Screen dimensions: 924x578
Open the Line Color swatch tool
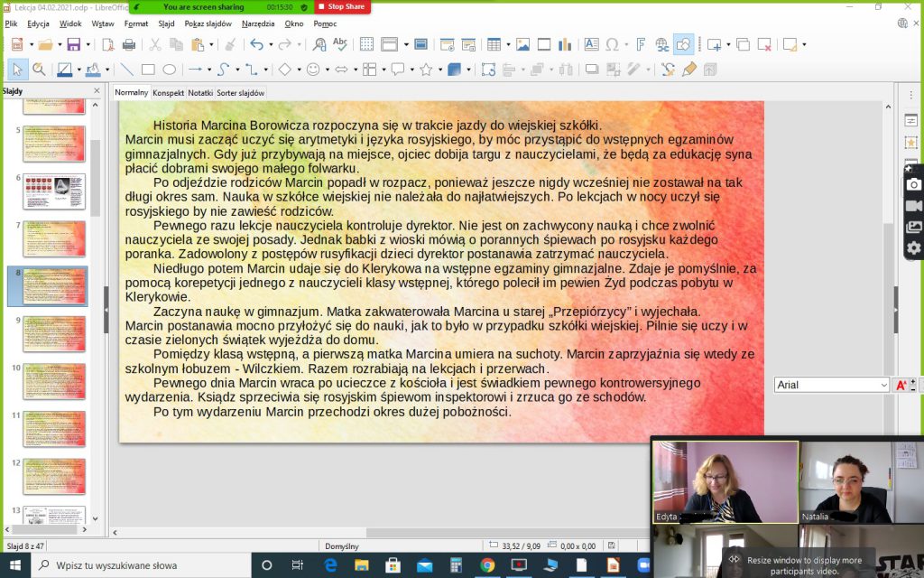(64, 70)
